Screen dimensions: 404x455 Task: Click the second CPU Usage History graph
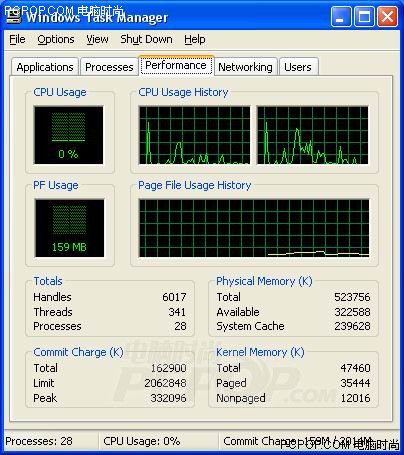click(313, 135)
